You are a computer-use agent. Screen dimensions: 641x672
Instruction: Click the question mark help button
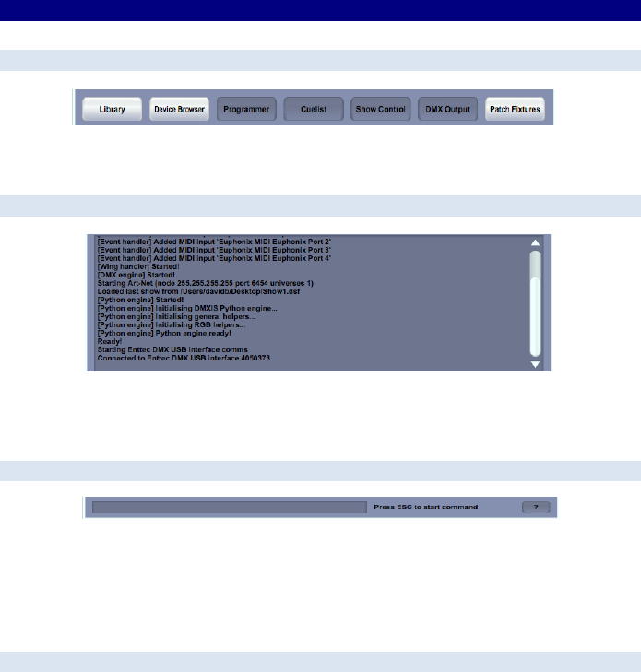click(536, 507)
